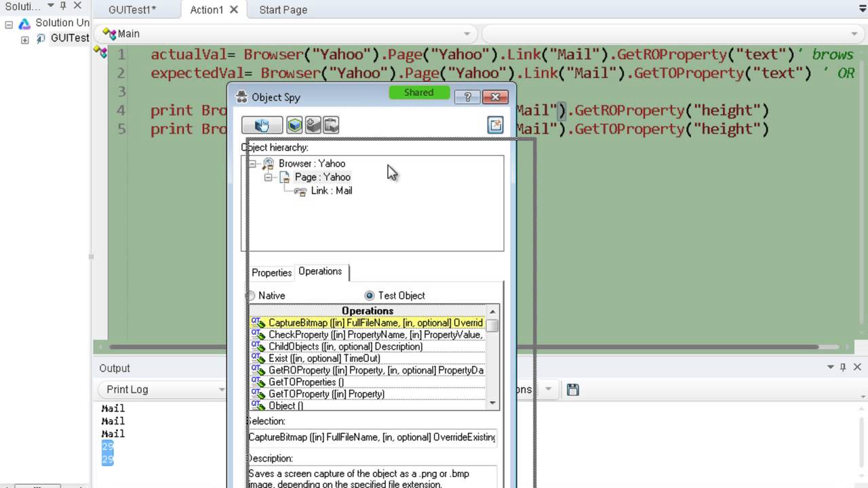Expand the GUITest node in Solution tree

[25, 40]
